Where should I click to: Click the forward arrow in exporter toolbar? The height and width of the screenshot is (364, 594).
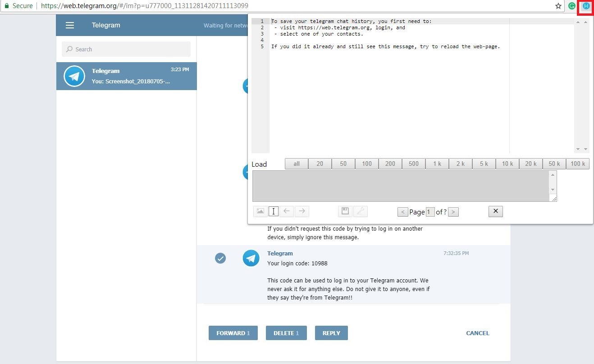pyautogui.click(x=302, y=211)
